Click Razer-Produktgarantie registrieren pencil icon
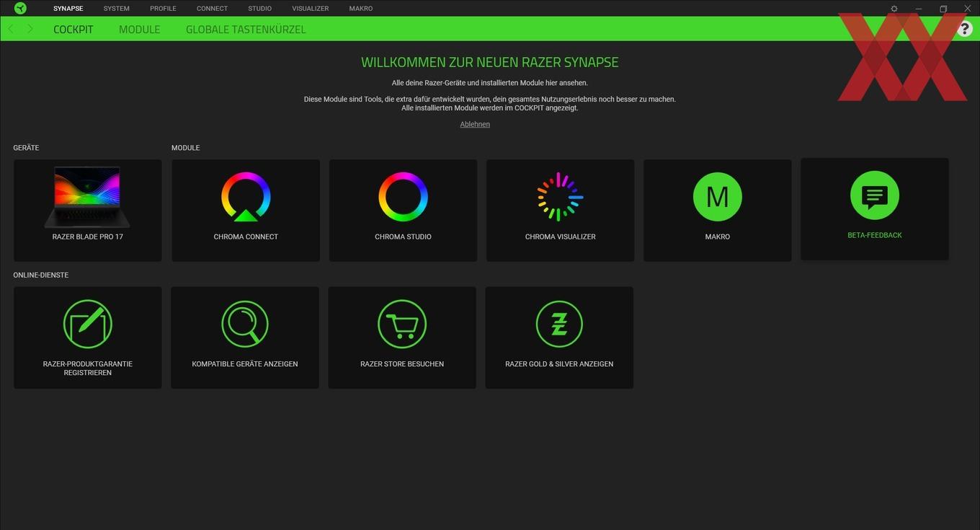Viewport: 980px width, 530px height. coord(87,324)
